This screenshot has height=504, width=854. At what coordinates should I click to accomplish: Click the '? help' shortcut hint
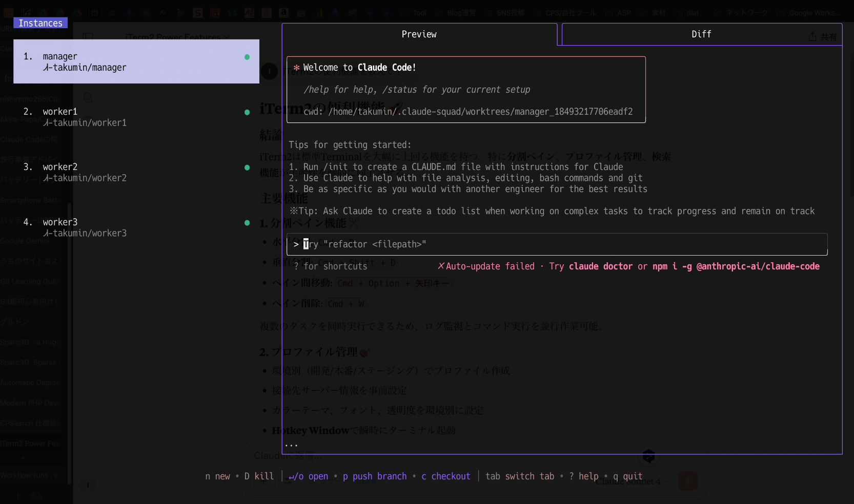584,476
